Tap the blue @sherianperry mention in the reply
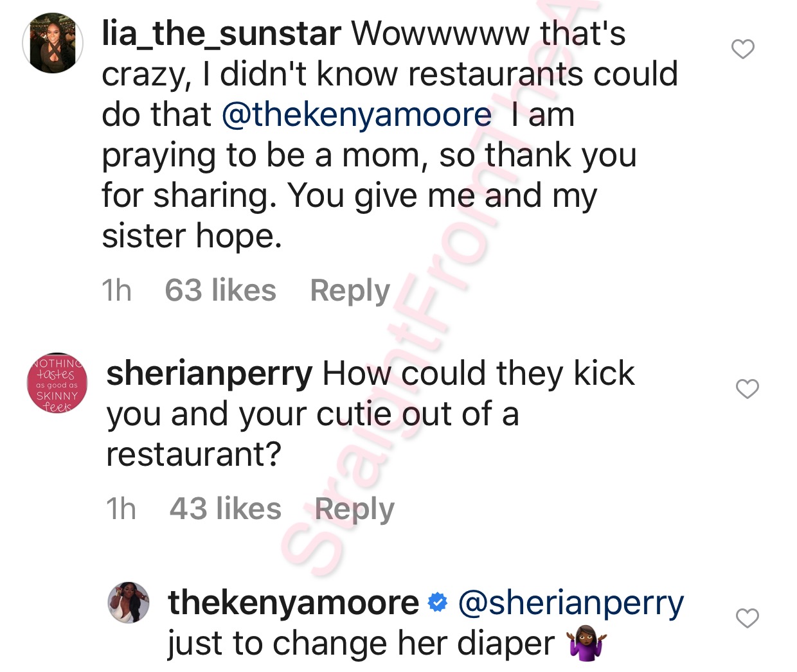 [x=571, y=603]
